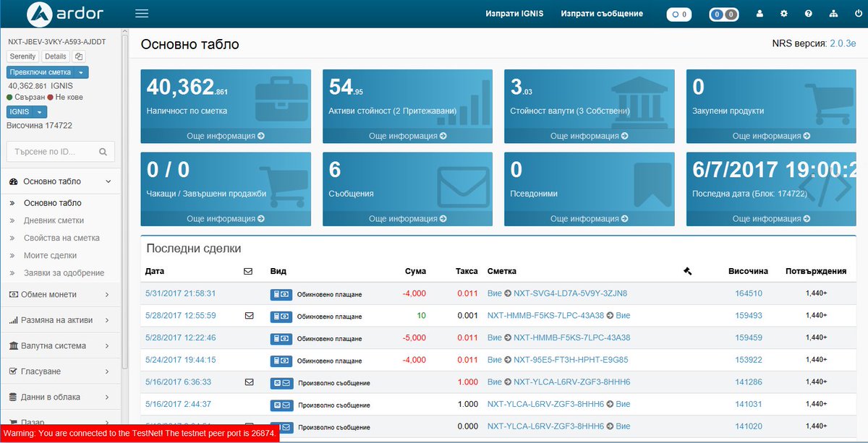The width and height of the screenshot is (868, 443).
Task: Select Основно табло submenu item
Action: click(52, 203)
